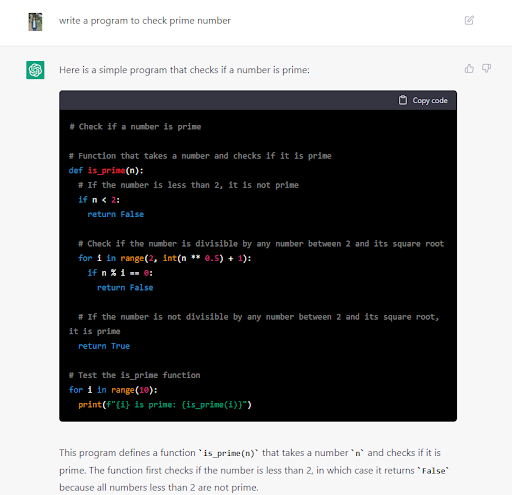Click the '# Check if a number is prime' comment
This screenshot has width=512, height=495.
point(135,127)
